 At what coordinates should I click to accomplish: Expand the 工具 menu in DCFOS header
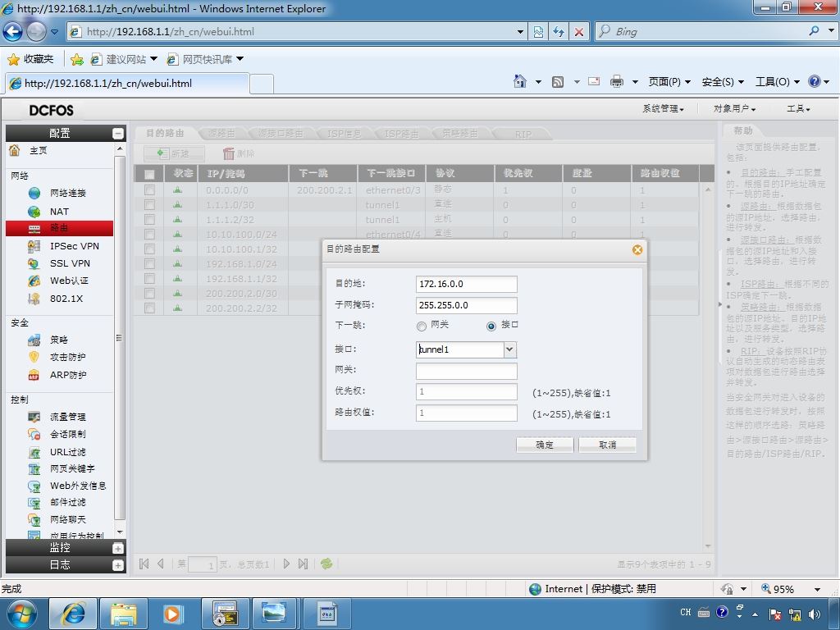(x=798, y=109)
